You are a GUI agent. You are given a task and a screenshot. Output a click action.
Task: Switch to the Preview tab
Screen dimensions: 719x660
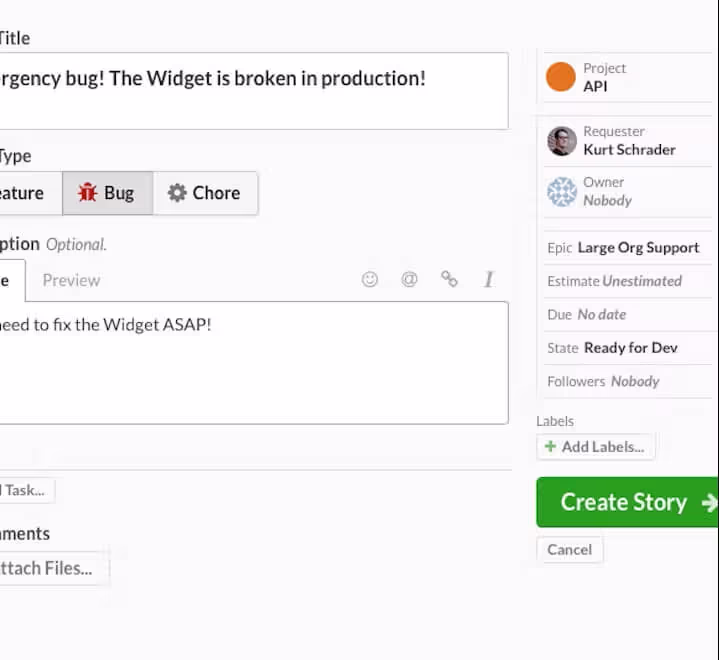(72, 280)
